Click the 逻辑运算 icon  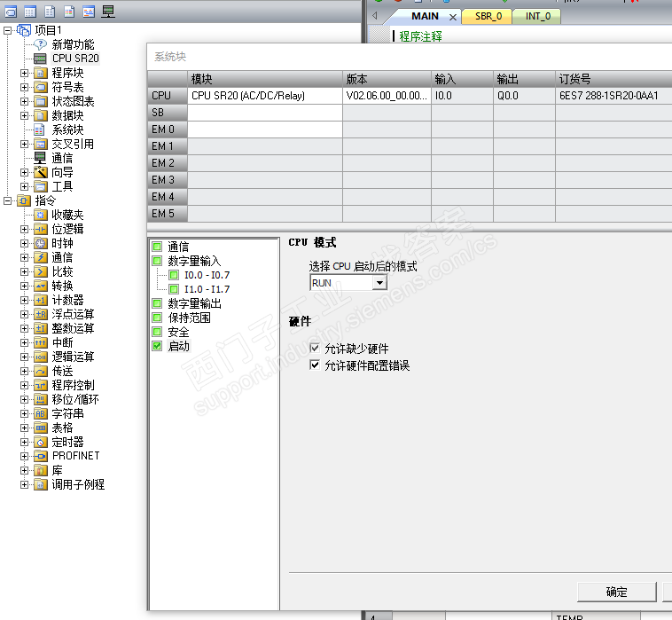(40, 357)
